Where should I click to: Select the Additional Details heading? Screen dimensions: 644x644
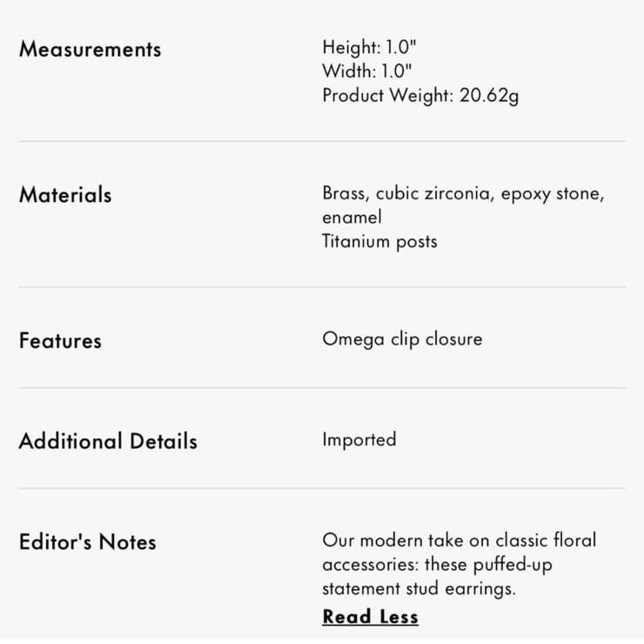[108, 441]
